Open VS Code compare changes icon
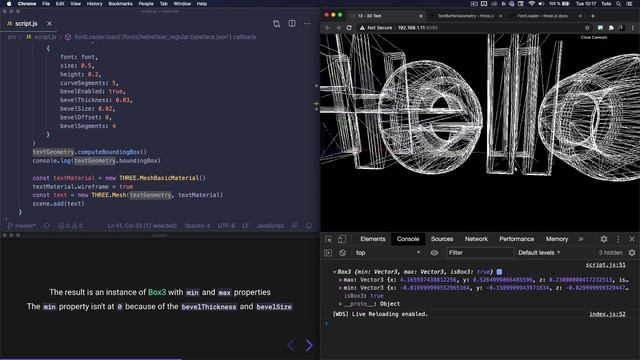Viewport: 640px width, 360px height. (276, 24)
